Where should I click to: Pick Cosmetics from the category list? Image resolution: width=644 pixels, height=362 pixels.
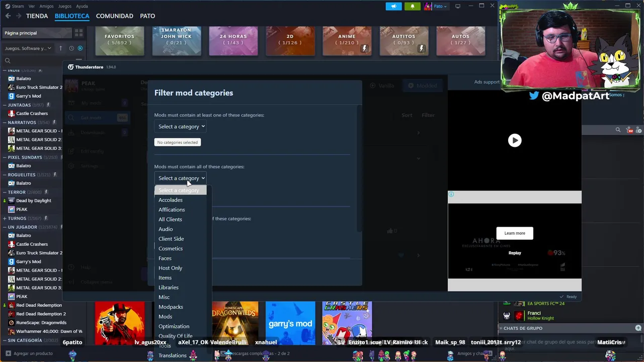tap(171, 248)
